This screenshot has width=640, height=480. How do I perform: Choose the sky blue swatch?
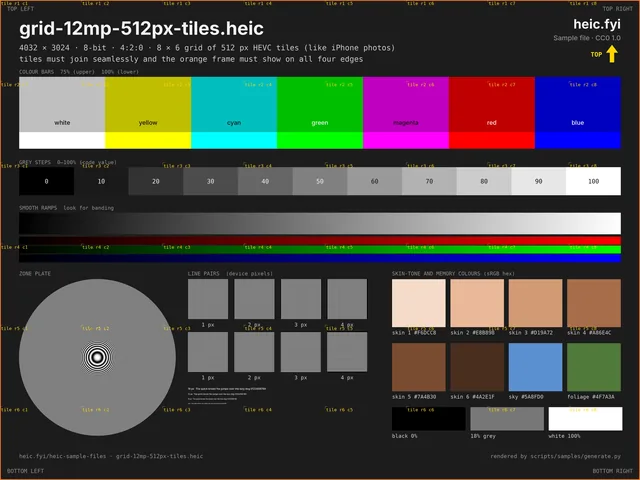click(x=536, y=367)
